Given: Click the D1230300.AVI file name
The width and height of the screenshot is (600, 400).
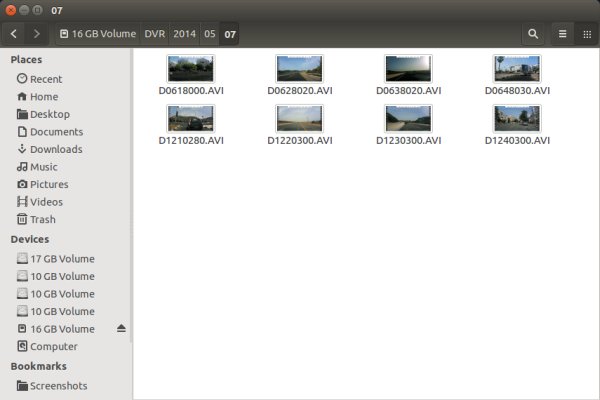Looking at the screenshot, I should point(408,140).
